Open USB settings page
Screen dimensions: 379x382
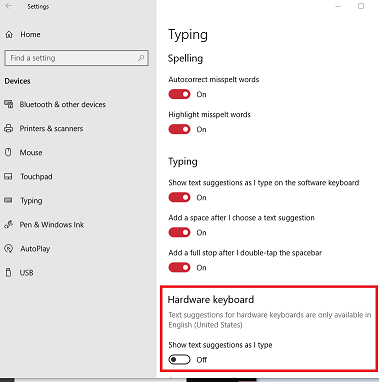[26, 273]
